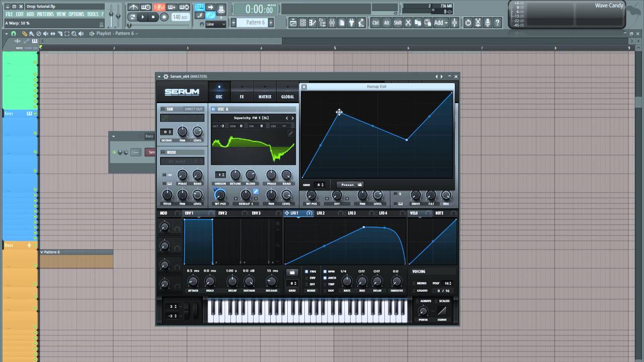
Task: Open the Serum window menu arrow
Action: click(159, 76)
